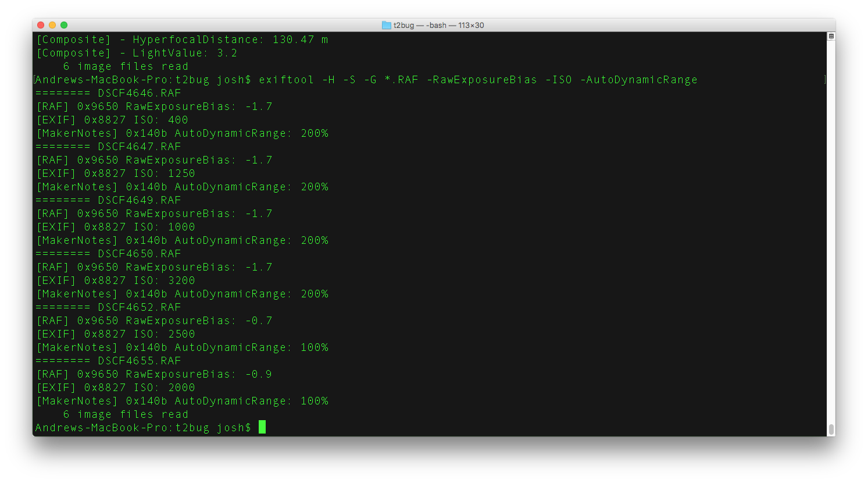Screen dimensions: 868x483
Task: Click AutoDynamicRange 100% line under DSCF4655.RAF
Action: [x=182, y=401]
